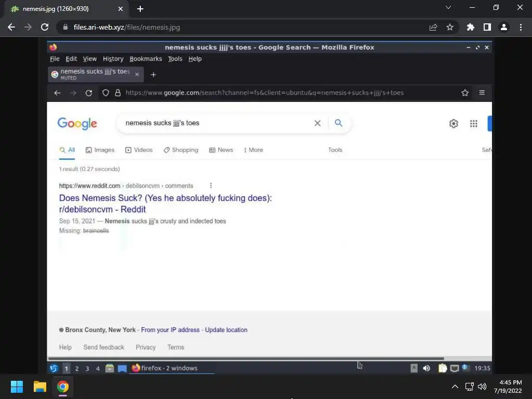Click Chrome's back arrow button
532x399 pixels.
(x=11, y=27)
